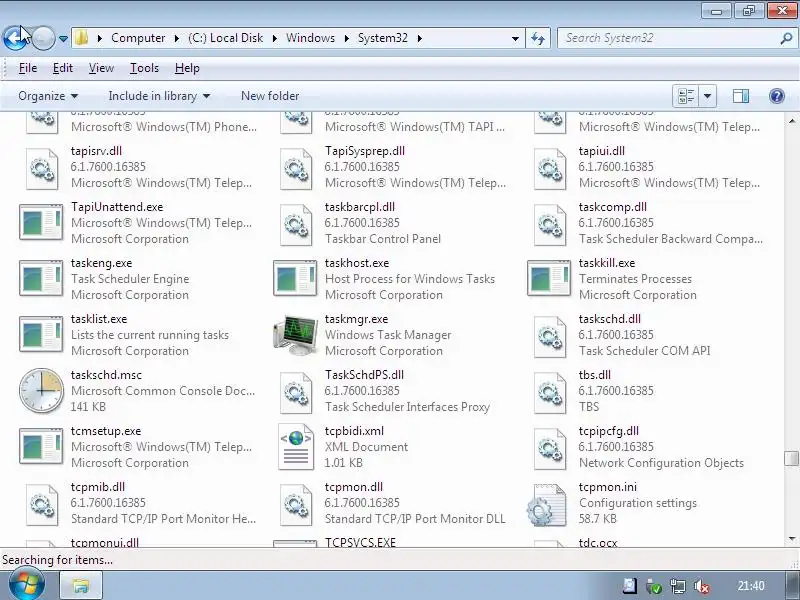Click the blue Help question mark icon

point(777,96)
